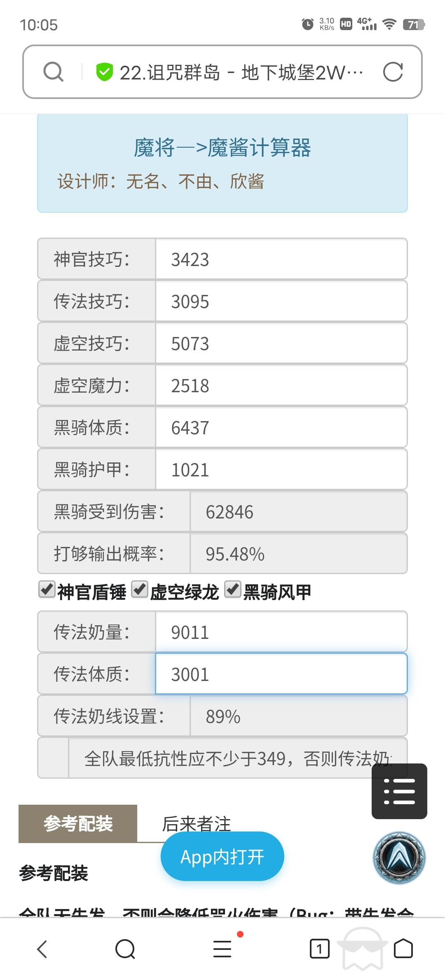
Task: Reload the page with refresh icon
Action: [x=393, y=72]
